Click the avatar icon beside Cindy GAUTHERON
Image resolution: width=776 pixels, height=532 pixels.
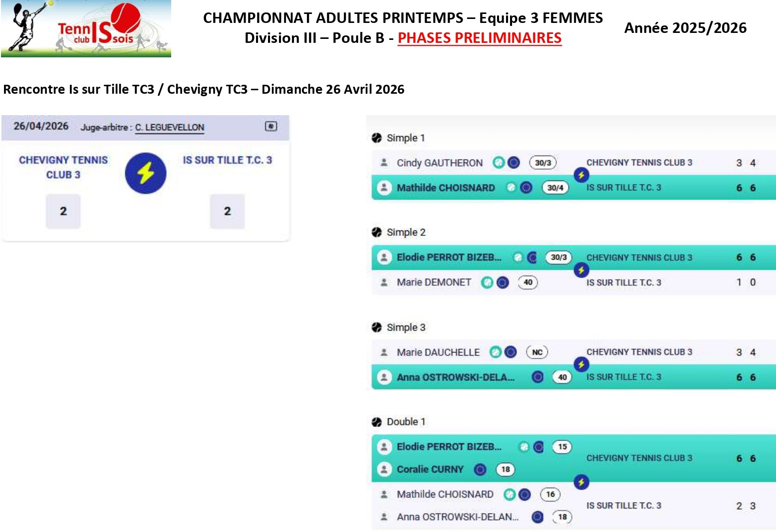[384, 163]
